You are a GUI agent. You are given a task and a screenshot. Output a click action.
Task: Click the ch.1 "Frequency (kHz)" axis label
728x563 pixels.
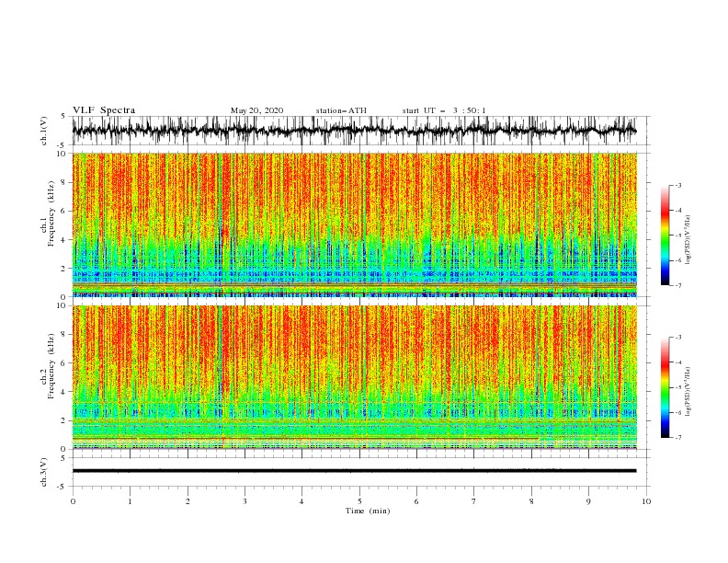[51, 213]
